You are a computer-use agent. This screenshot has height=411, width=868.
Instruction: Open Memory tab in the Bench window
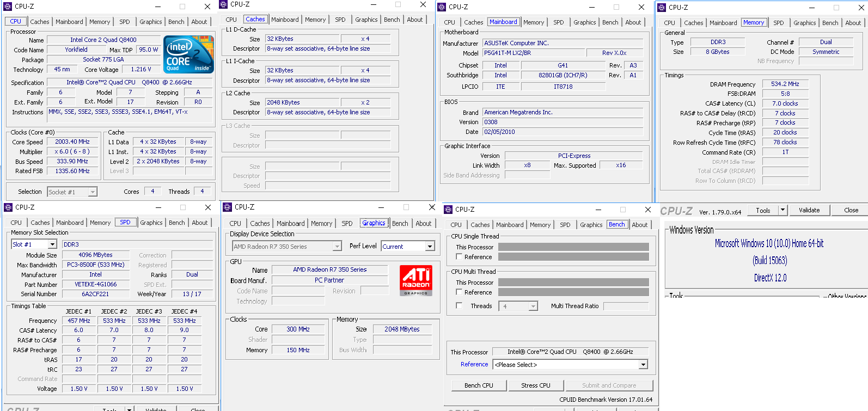pyautogui.click(x=540, y=225)
